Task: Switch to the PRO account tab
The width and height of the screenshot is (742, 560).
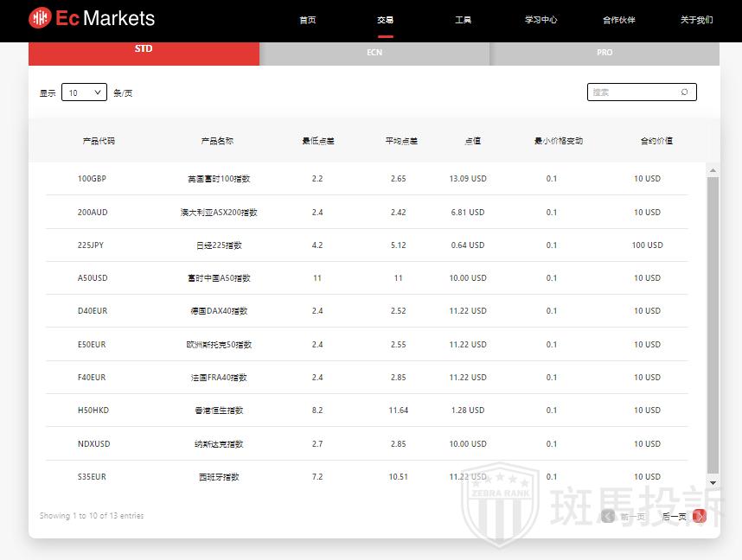Action: [604, 53]
